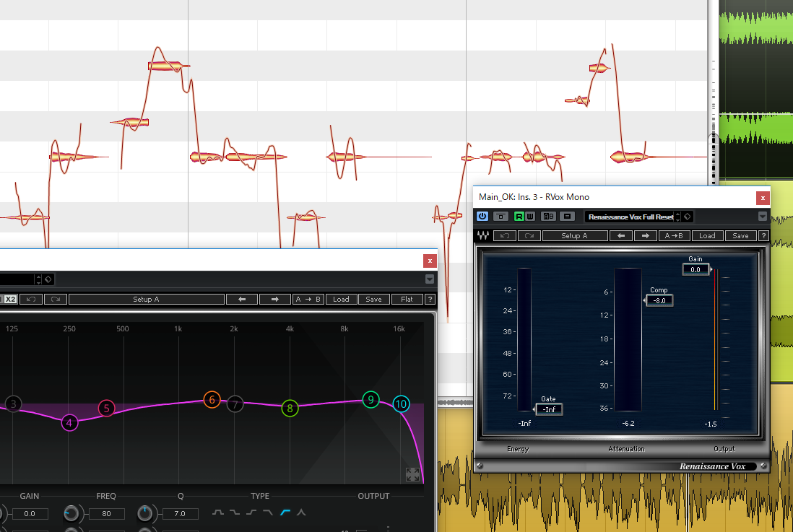Screen dimensions: 793x532
Task: Click the preset stepper arrows in the RVox header
Action: pyautogui.click(x=677, y=217)
